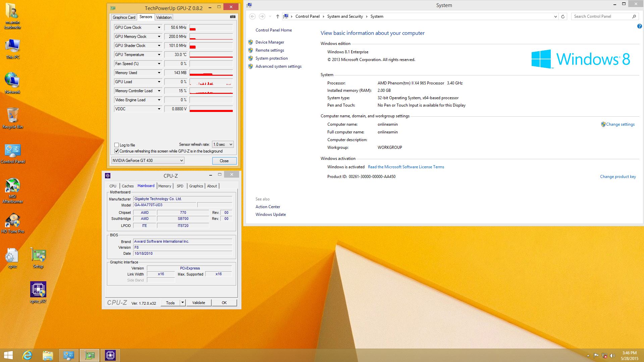Refresh the System window address bar
644x362 pixels.
tap(563, 16)
